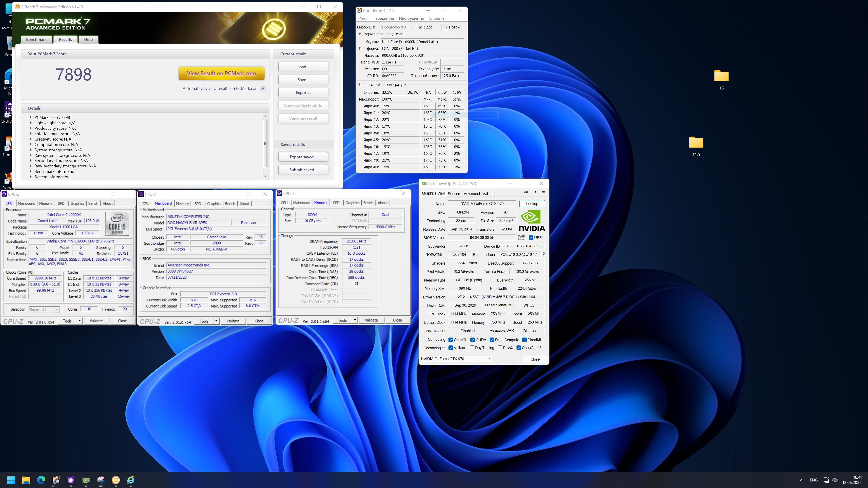868x488 pixels.
Task: Open Internet Explorer from the taskbar
Action: pos(131,480)
